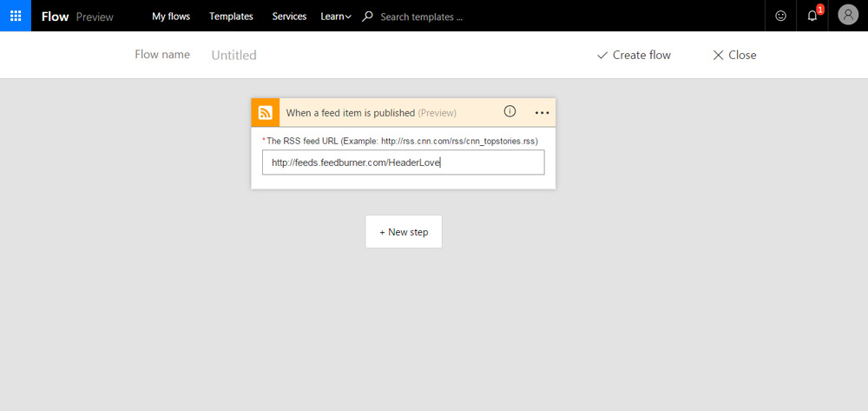Click the Preview label beside Flow
Image resolution: width=868 pixels, height=411 pixels.
tap(95, 17)
